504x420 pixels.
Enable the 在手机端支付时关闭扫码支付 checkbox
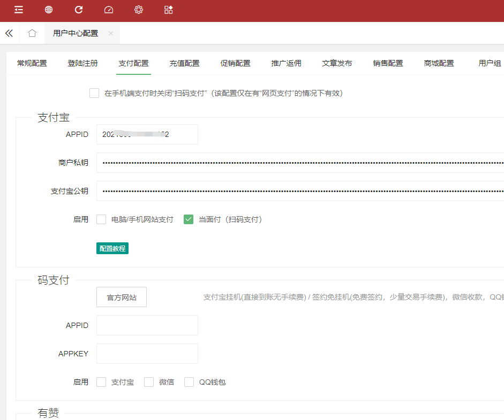(x=94, y=93)
